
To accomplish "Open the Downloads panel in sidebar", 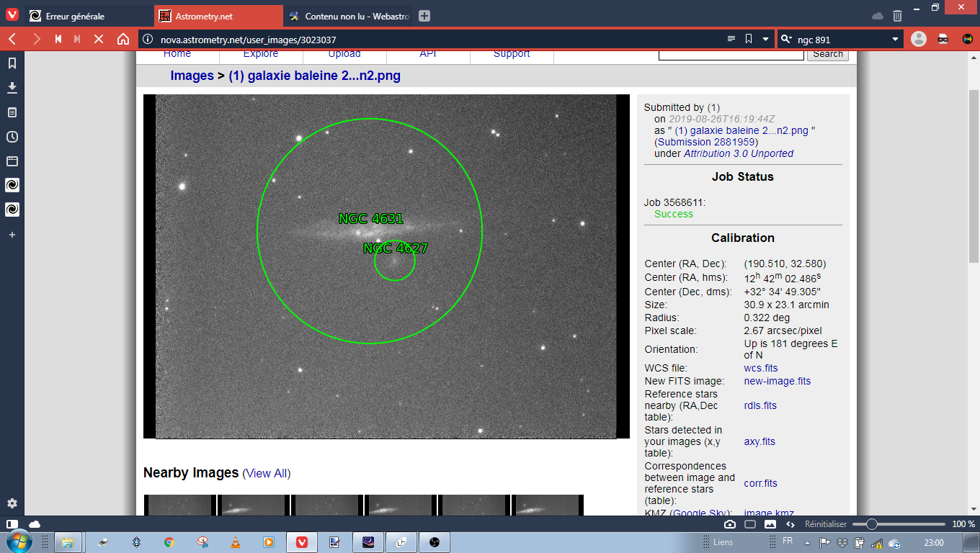I will pos(12,88).
